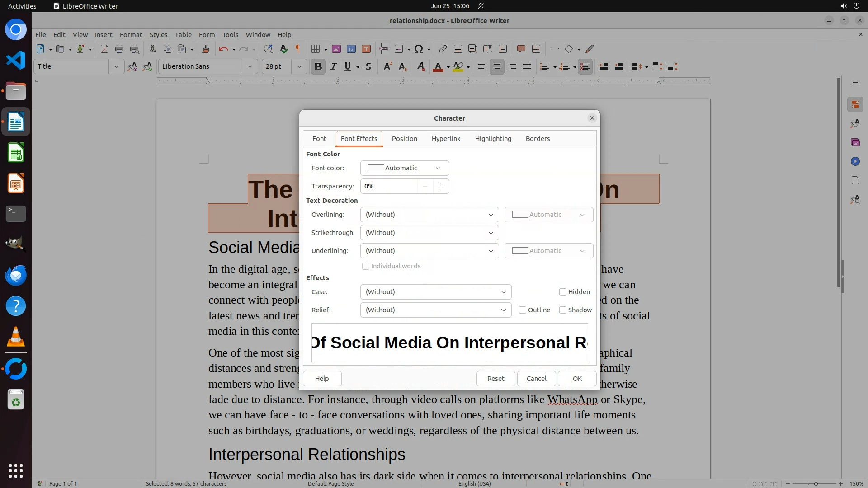The height and width of the screenshot is (488, 868).
Task: Click the Insert Table icon
Action: (x=316, y=49)
